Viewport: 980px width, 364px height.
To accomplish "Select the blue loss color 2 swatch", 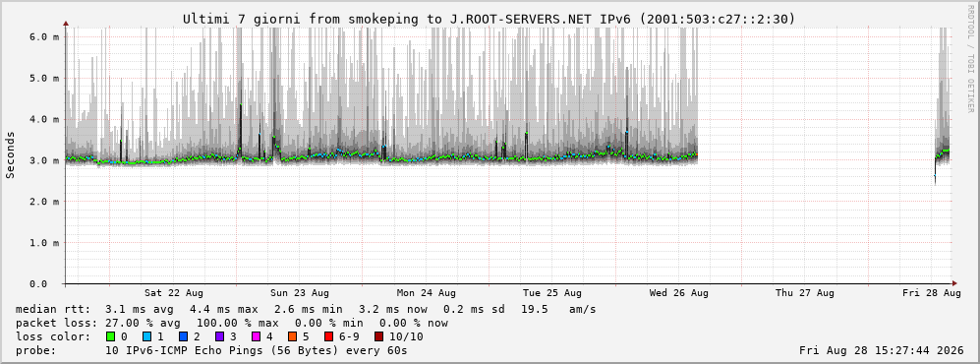I will tap(184, 336).
